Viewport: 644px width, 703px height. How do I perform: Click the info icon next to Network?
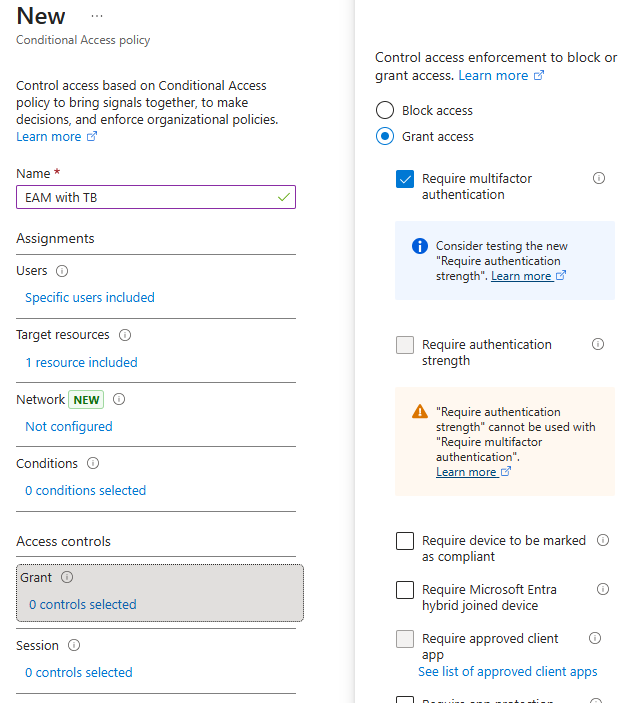(x=119, y=399)
